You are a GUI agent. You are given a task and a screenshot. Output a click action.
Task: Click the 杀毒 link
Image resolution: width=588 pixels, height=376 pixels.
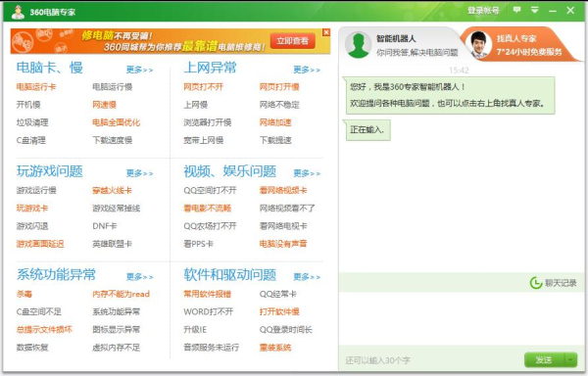(x=24, y=294)
